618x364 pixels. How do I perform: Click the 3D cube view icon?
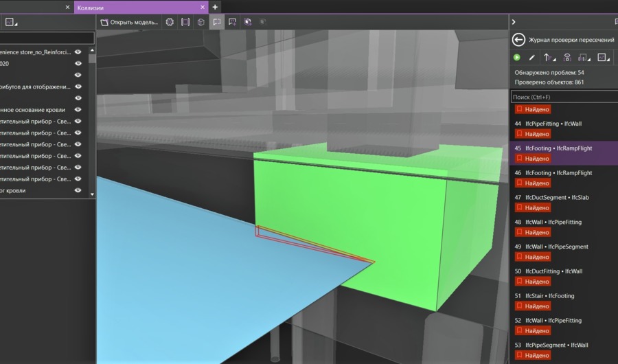point(201,22)
